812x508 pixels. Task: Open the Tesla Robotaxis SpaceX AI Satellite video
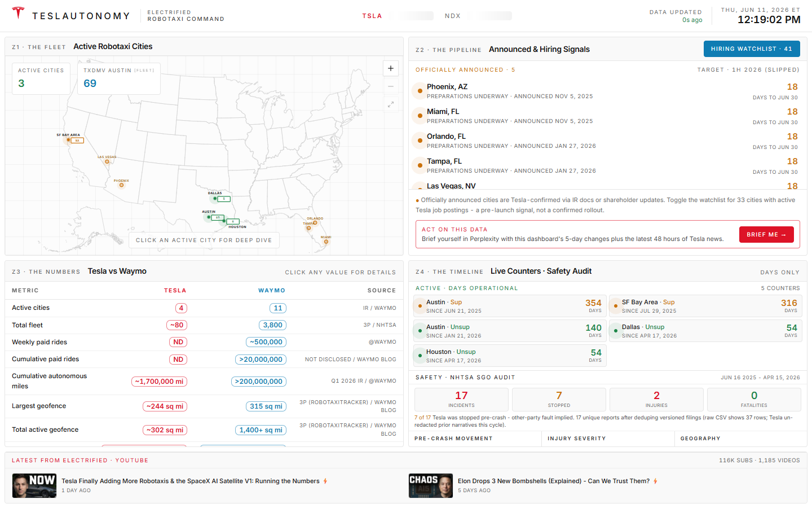191,481
